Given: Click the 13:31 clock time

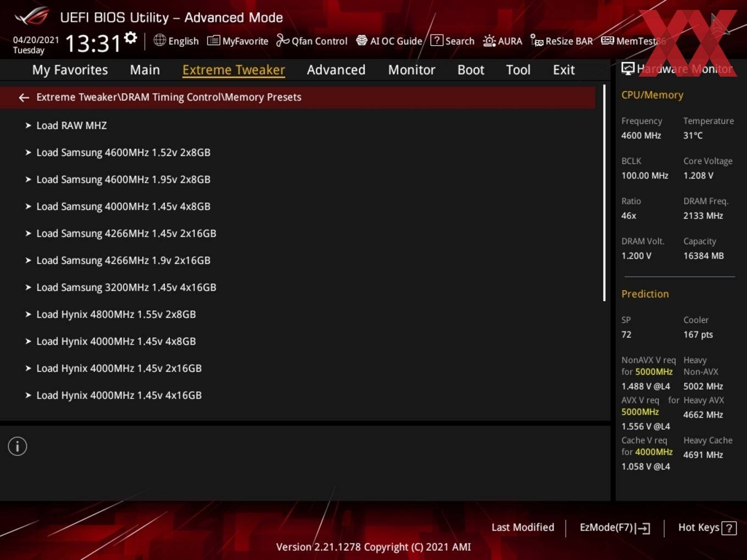Looking at the screenshot, I should pos(93,43).
